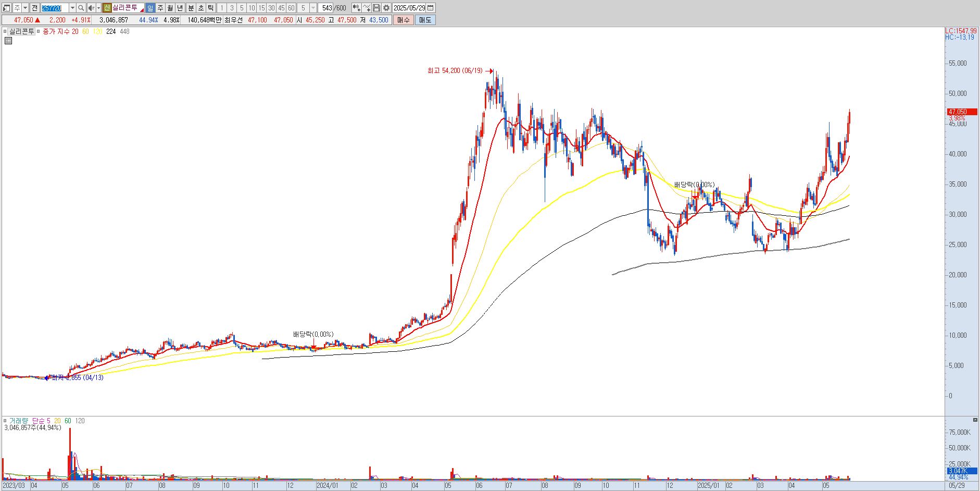980x491 pixels.
Task: Select the 초 seconds period tab
Action: click(201, 8)
